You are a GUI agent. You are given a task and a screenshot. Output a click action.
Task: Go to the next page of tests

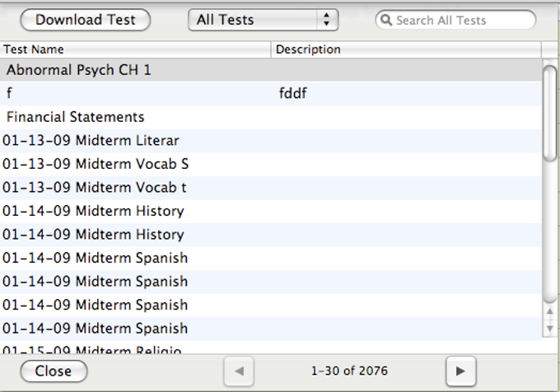[x=460, y=371]
